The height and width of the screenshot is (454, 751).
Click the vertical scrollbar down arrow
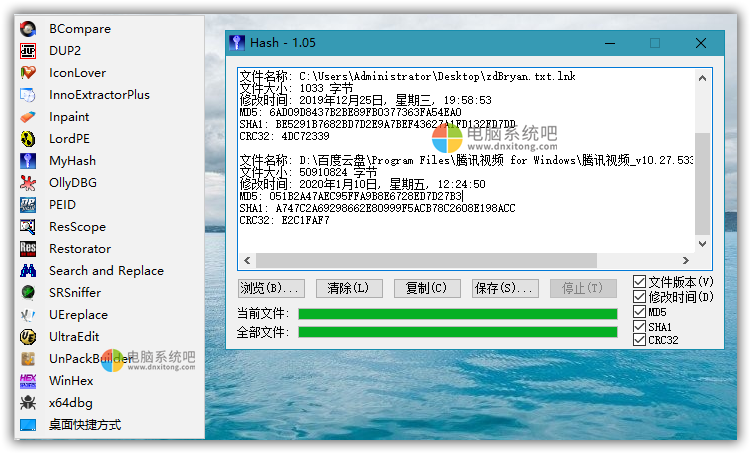[702, 244]
